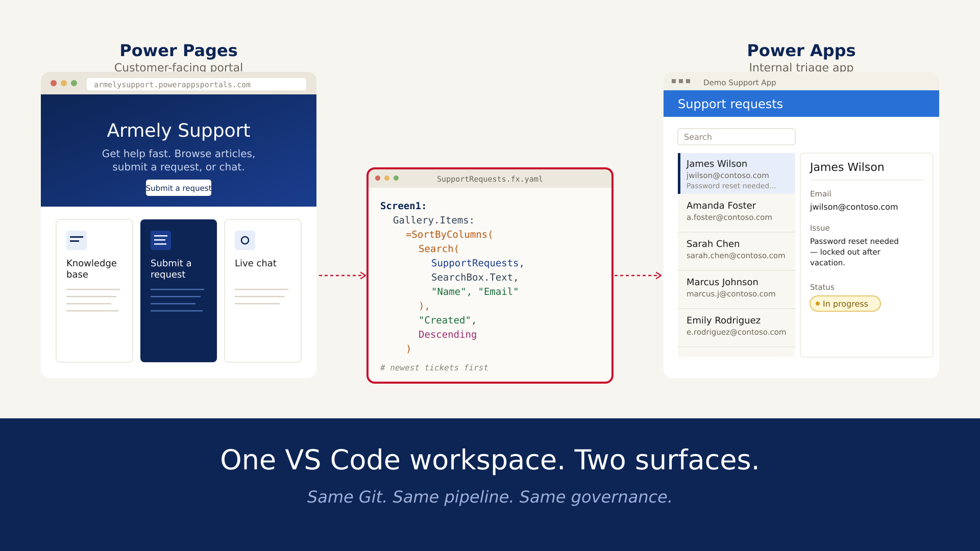Screen dimensions: 980x551
Task: Select the SupportRequests.fx.yaml title bar
Action: (489, 179)
